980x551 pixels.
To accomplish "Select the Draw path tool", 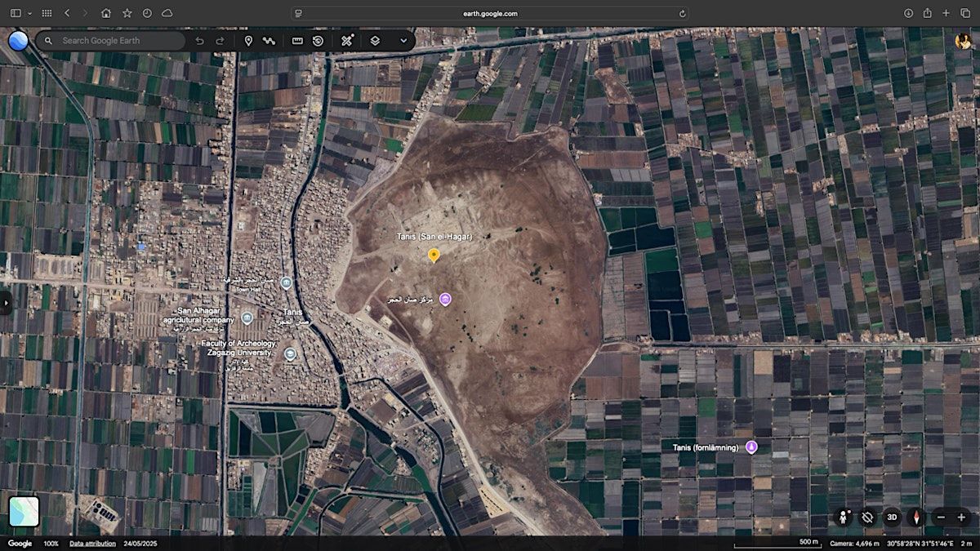I will point(269,41).
